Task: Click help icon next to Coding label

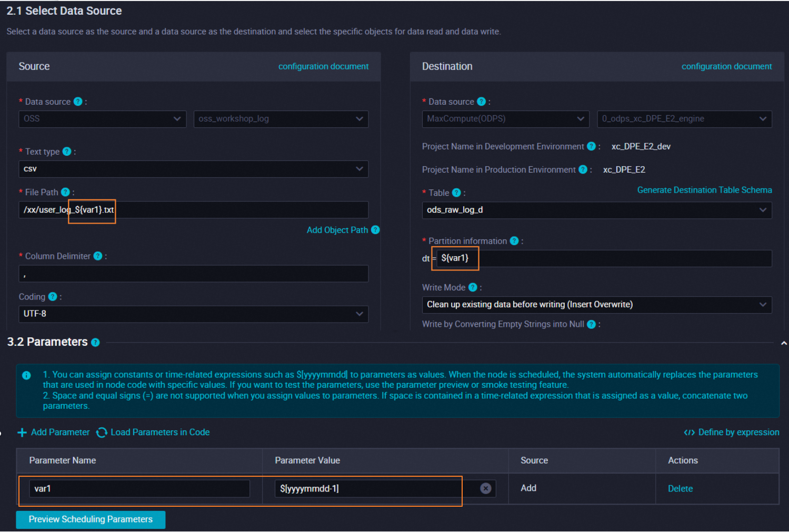Action: point(53,297)
